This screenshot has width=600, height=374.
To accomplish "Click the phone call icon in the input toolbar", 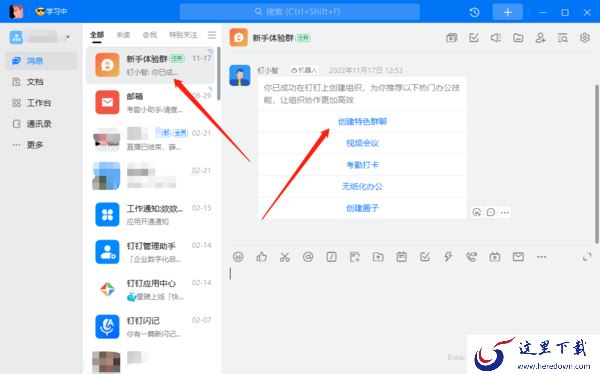I will pos(471,256).
